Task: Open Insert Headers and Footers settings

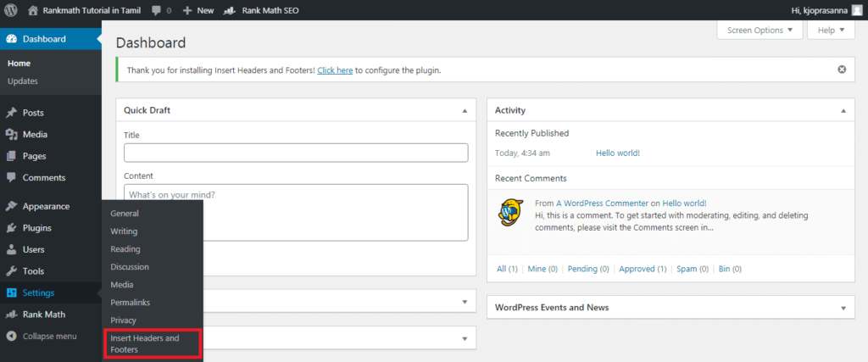Action: [145, 343]
